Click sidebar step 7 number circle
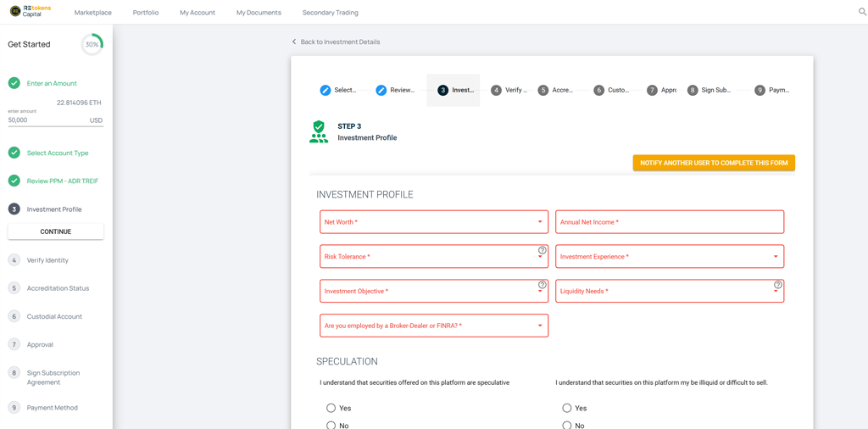 (14, 344)
